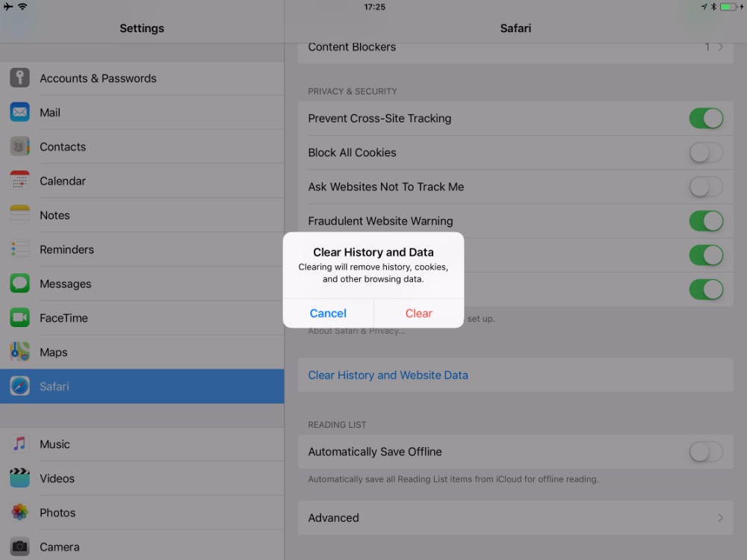Toggle the last green switch above Clear History
This screenshot has width=747, height=560.
pos(706,290)
